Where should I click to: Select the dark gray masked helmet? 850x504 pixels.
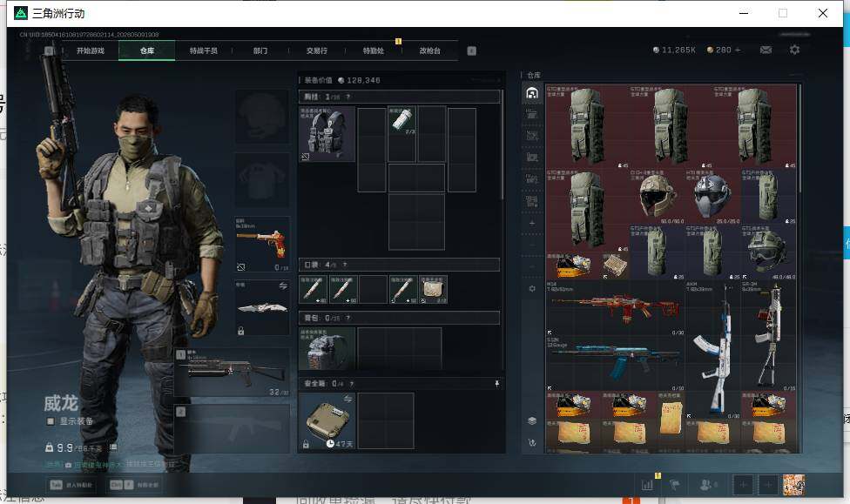point(712,196)
